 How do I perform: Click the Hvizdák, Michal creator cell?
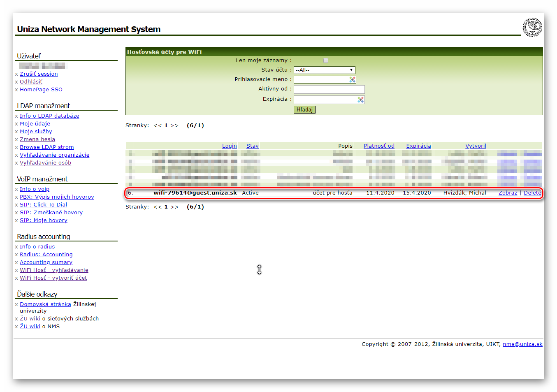pos(464,193)
